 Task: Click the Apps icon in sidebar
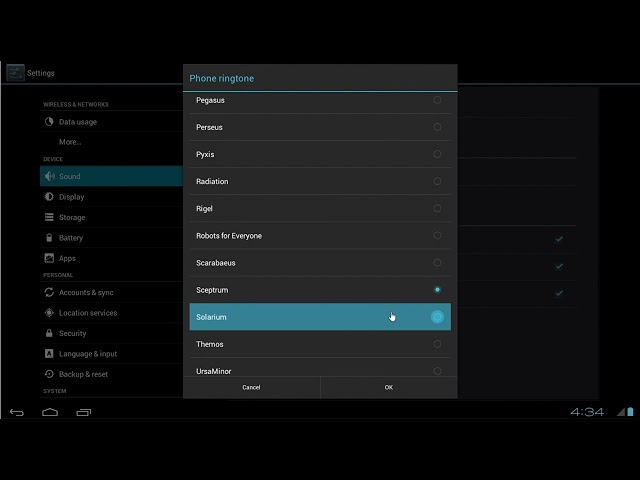click(x=49, y=258)
